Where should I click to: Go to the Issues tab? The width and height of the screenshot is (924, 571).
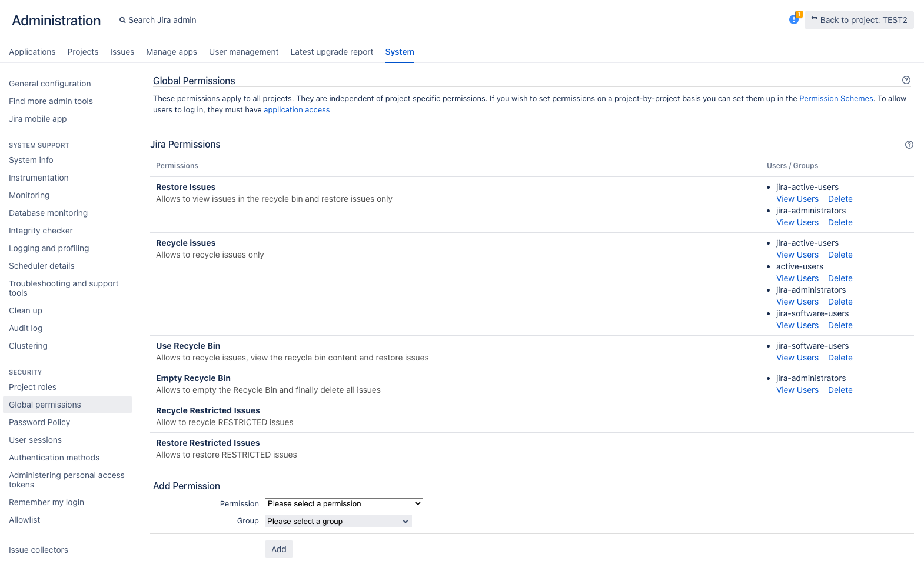[x=122, y=52]
